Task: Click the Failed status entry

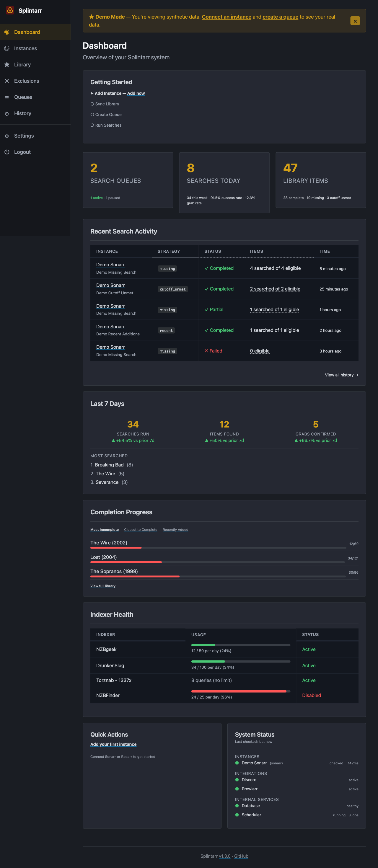Action: (x=213, y=351)
